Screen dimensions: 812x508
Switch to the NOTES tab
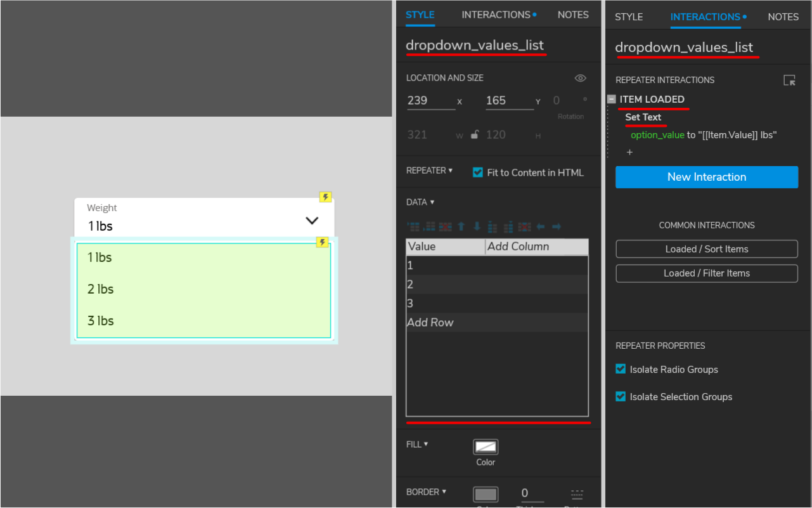click(572, 14)
